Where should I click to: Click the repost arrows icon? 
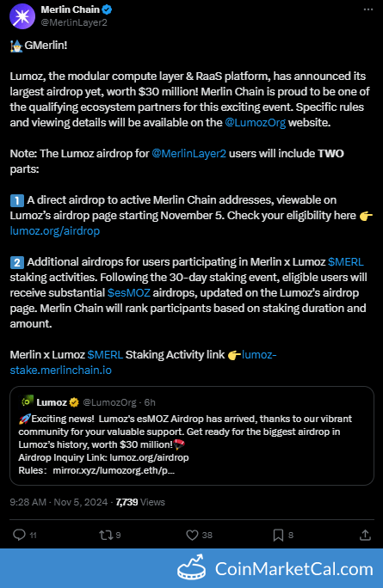click(106, 535)
